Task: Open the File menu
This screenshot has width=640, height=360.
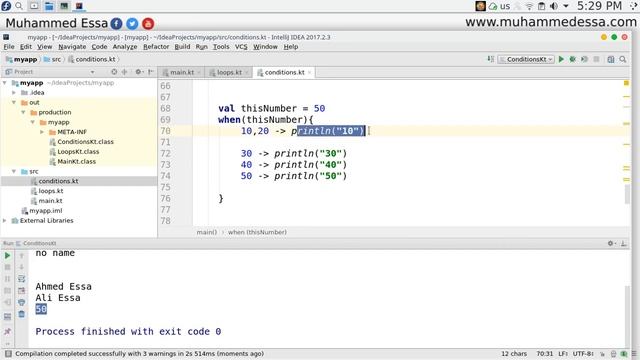Action: click(x=9, y=47)
